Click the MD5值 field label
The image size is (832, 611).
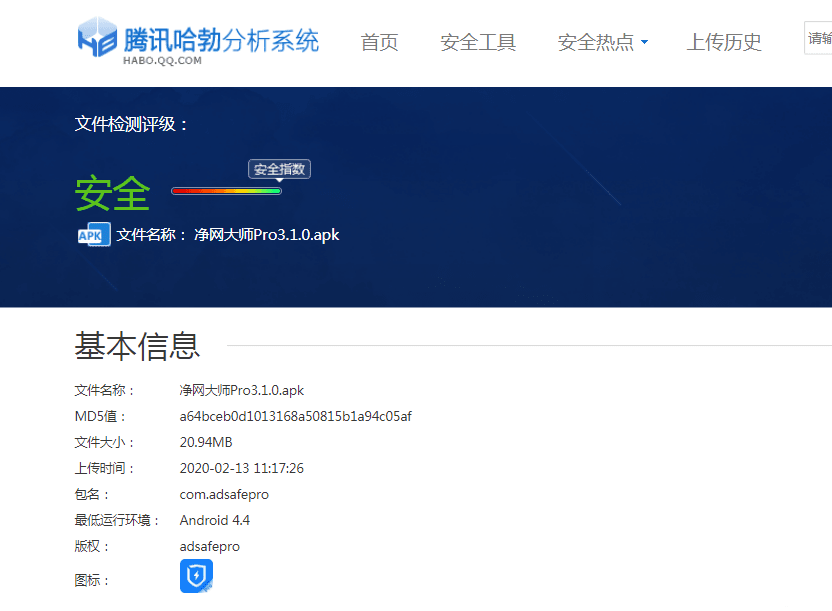(100, 416)
